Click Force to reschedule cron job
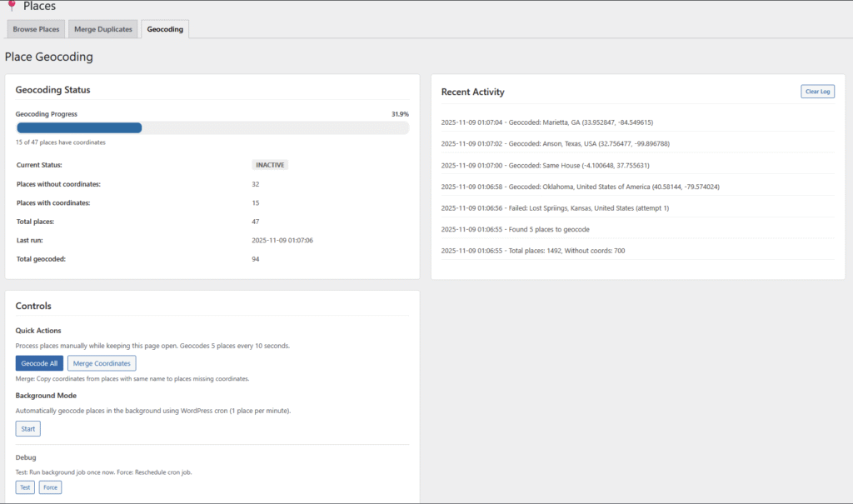 coord(50,487)
